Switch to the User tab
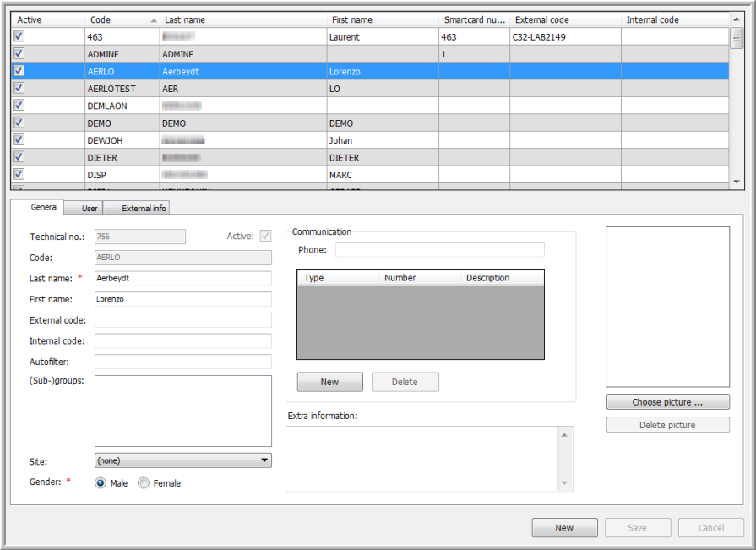 coord(90,208)
